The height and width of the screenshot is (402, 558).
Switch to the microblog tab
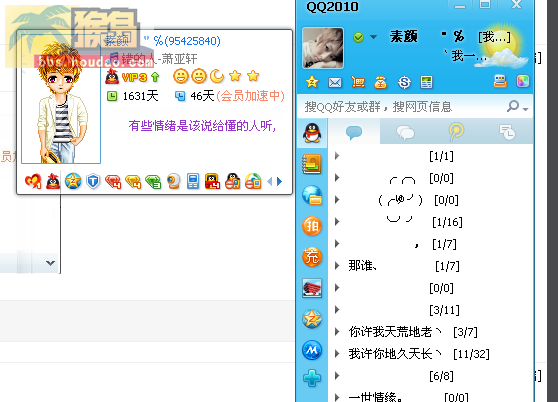tap(456, 132)
